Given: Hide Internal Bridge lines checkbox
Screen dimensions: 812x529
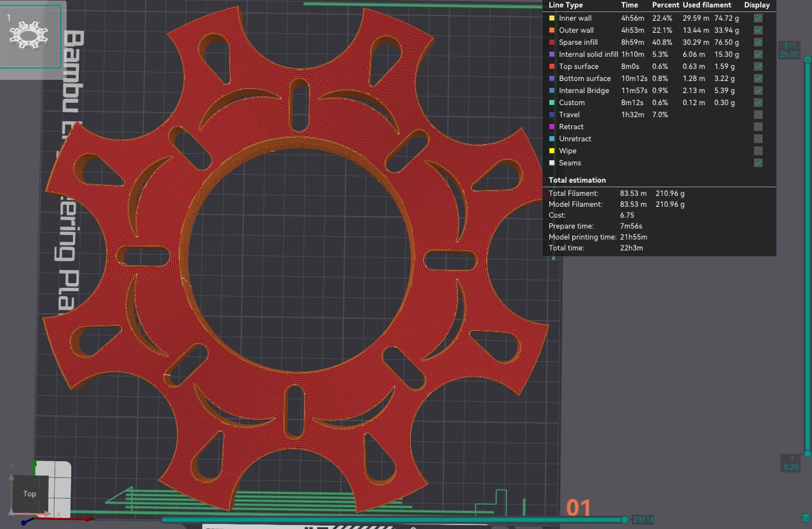Looking at the screenshot, I should pos(758,91).
